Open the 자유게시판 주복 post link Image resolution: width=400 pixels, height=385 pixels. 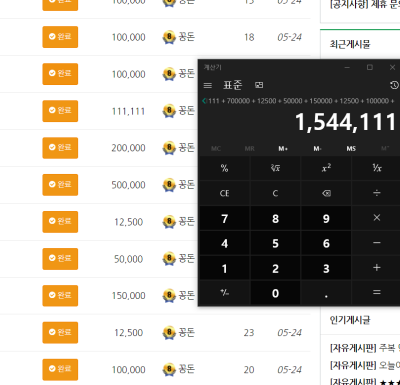365,348
